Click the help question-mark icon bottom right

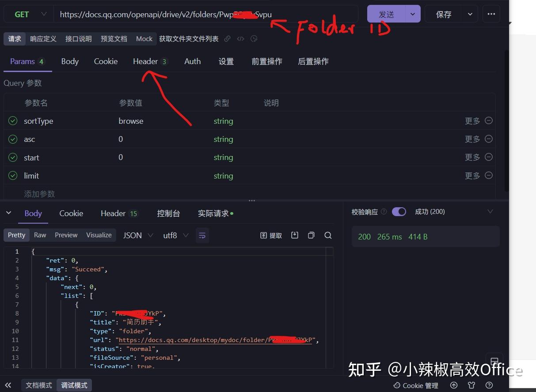tap(489, 385)
